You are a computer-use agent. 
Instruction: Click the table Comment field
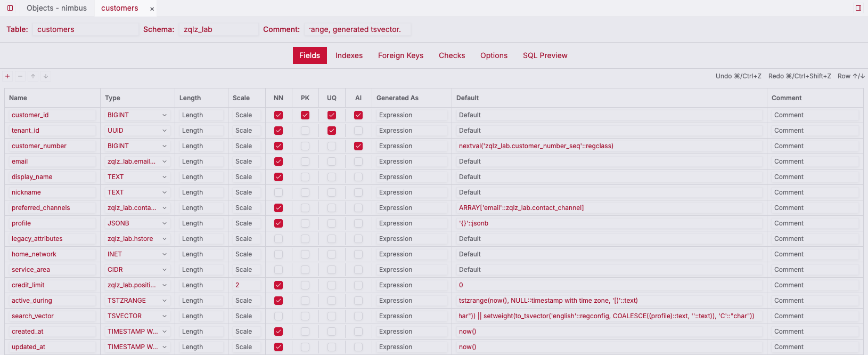pyautogui.click(x=357, y=29)
